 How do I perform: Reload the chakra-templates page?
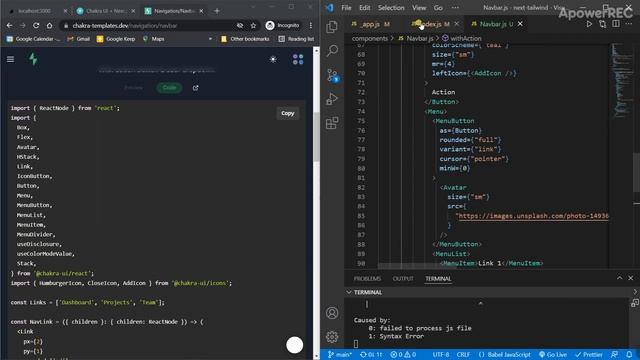coord(36,25)
